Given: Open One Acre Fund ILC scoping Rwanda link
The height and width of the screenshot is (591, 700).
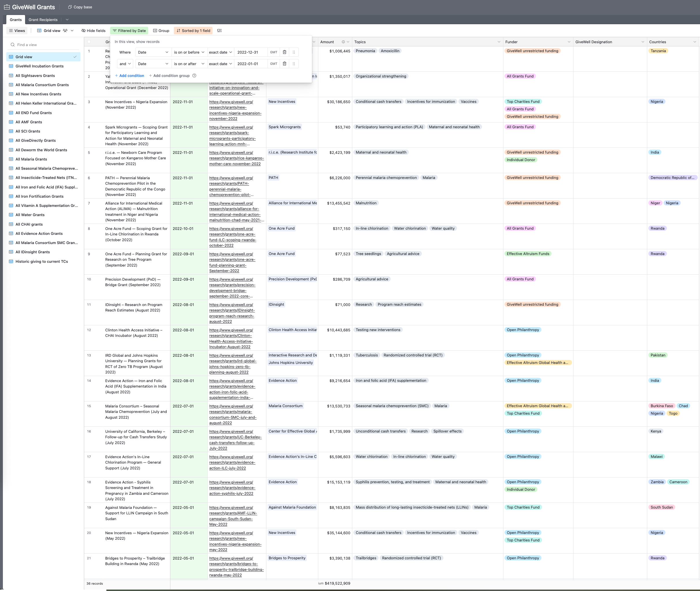Looking at the screenshot, I should point(233,237).
